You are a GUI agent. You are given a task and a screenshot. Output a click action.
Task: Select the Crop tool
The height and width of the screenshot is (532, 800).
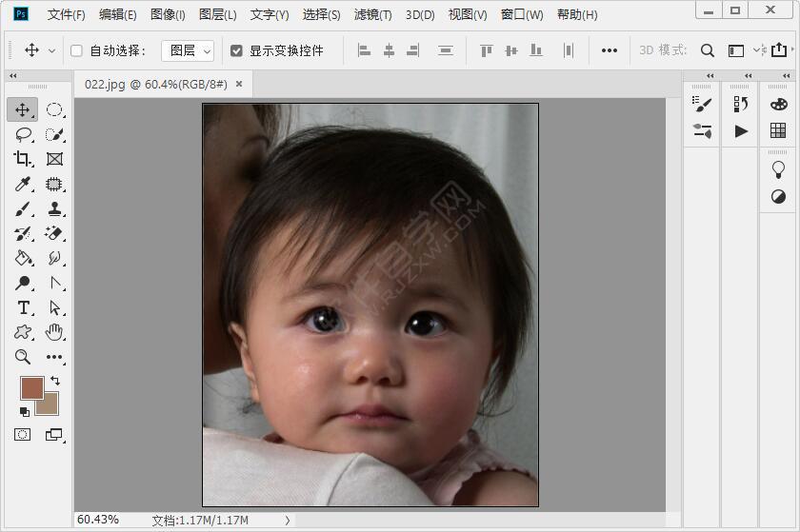23,159
